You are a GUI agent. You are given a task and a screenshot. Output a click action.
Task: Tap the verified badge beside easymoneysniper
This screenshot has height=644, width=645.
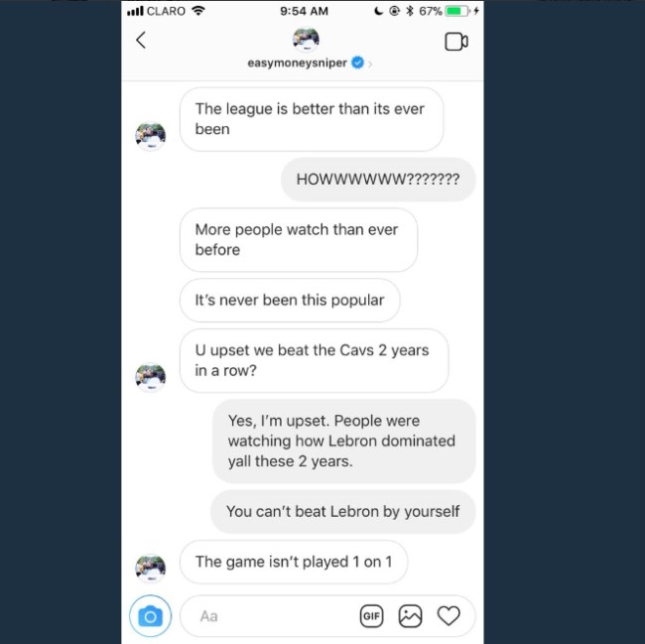(x=357, y=63)
